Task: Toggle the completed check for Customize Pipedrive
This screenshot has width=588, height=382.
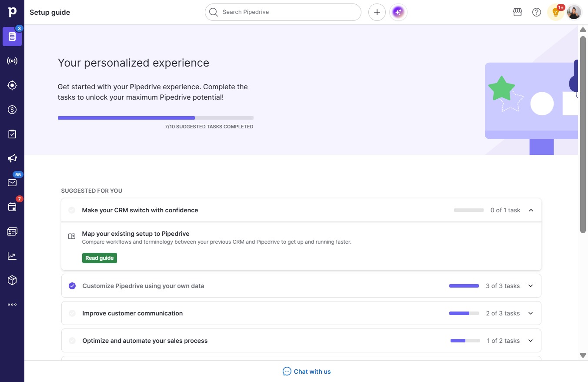Action: (x=72, y=286)
